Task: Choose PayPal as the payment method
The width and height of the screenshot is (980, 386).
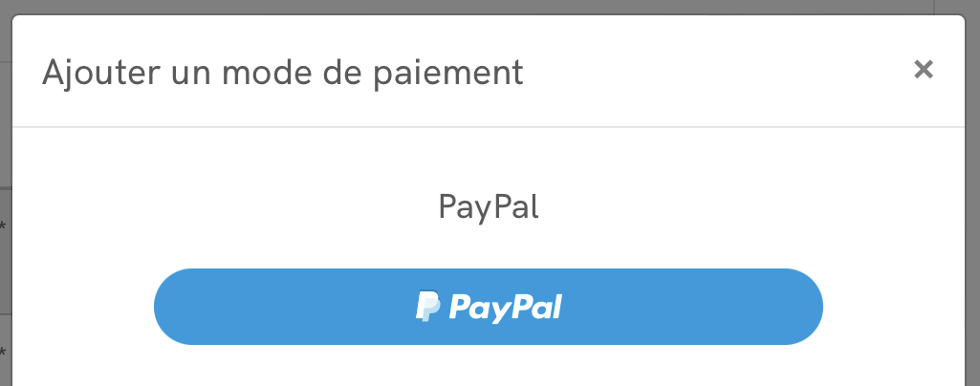Action: click(x=489, y=307)
